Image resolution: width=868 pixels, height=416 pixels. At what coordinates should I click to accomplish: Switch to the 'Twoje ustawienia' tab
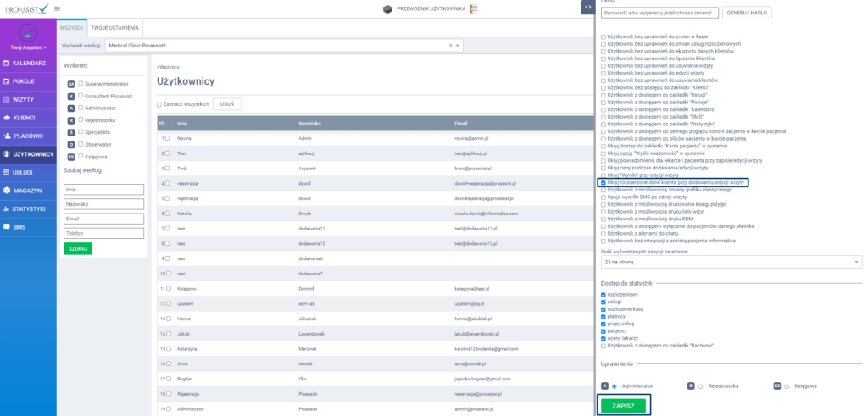coord(114,28)
